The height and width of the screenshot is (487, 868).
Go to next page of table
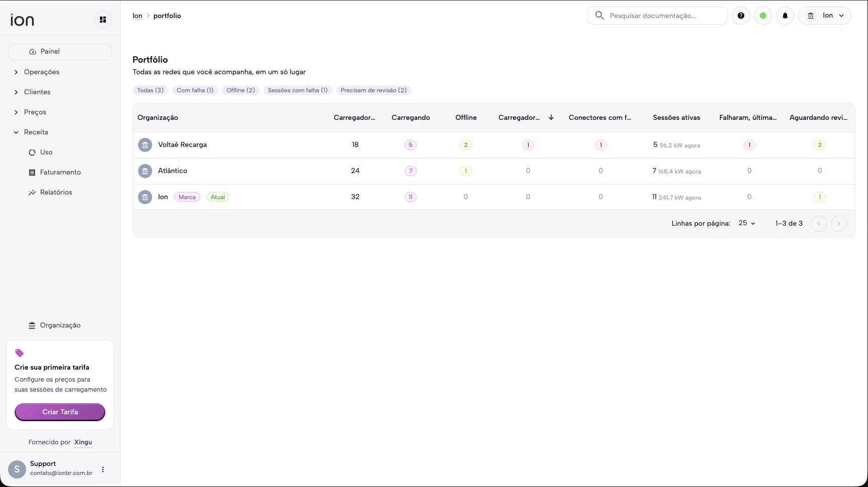[839, 223]
